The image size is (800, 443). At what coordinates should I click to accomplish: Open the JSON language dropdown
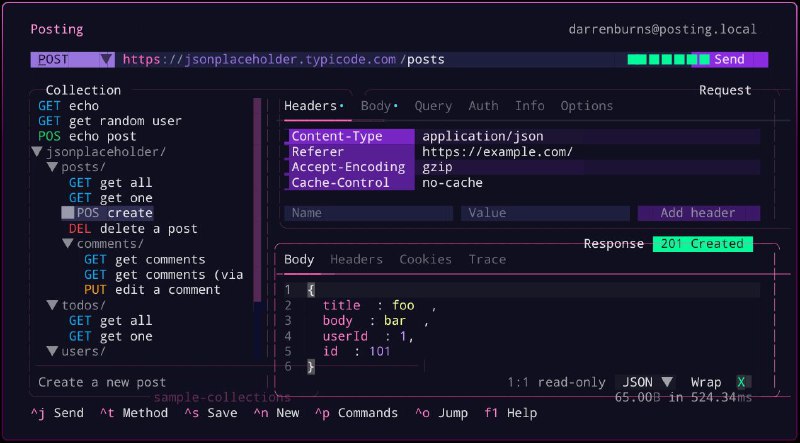(647, 382)
